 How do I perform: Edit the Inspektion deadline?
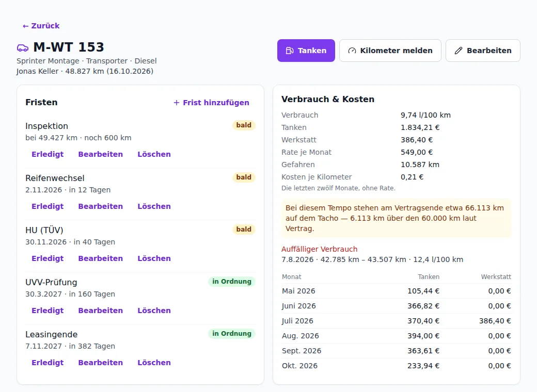click(100, 154)
